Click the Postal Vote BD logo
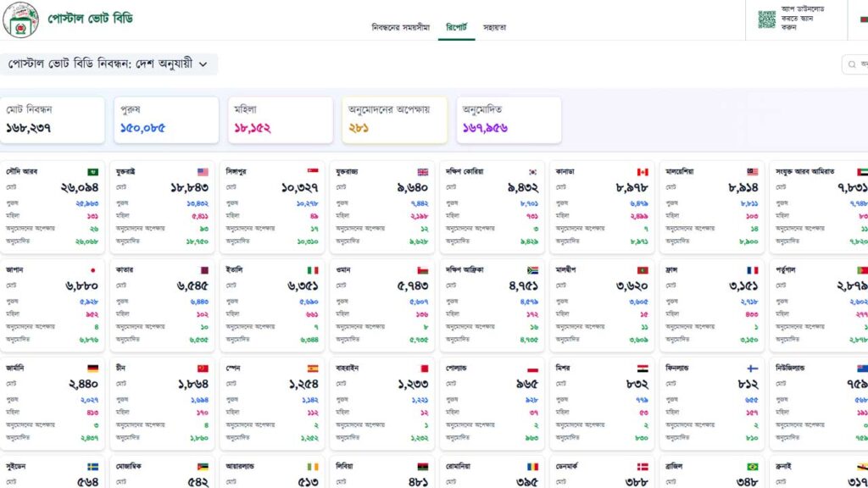This screenshot has width=868, height=488. [20, 19]
